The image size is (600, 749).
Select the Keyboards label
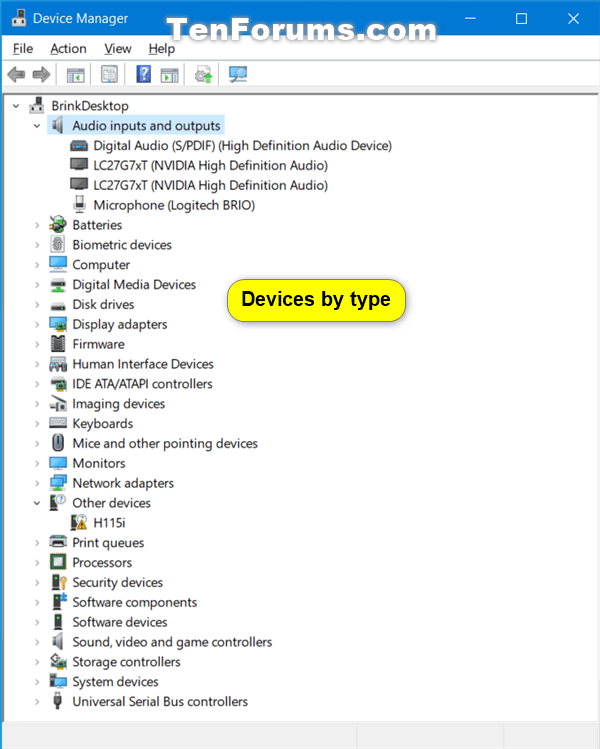103,424
